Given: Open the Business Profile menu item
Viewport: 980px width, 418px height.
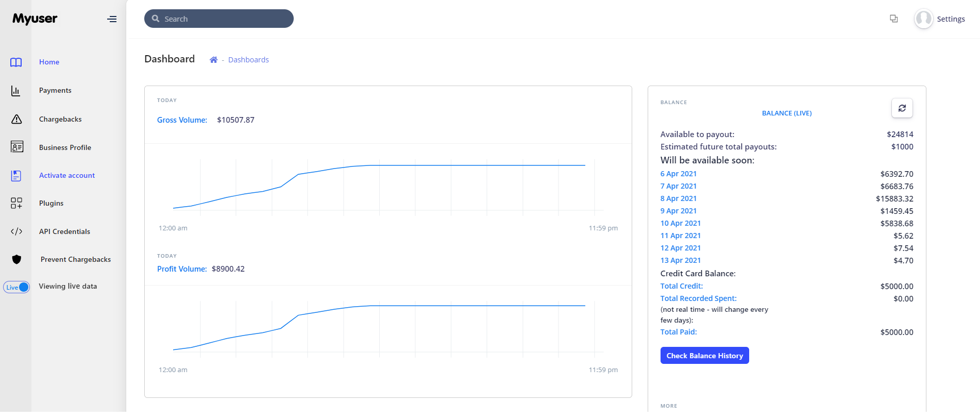Looking at the screenshot, I should point(65,147).
